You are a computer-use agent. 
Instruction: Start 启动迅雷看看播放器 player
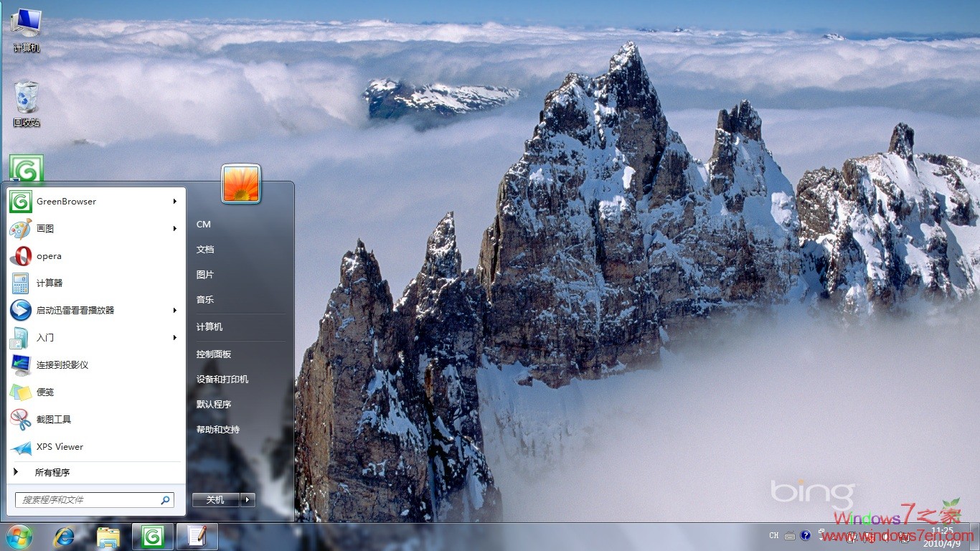95,311
